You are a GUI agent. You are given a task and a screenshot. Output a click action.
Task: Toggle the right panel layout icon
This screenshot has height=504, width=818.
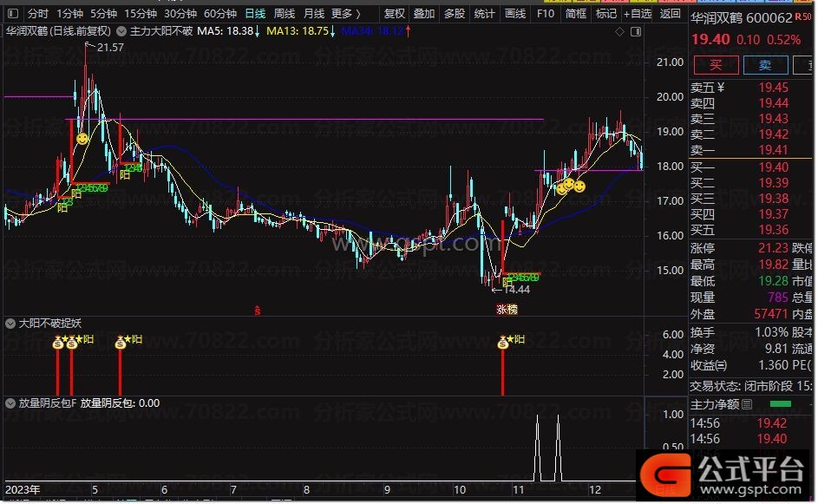(636, 32)
